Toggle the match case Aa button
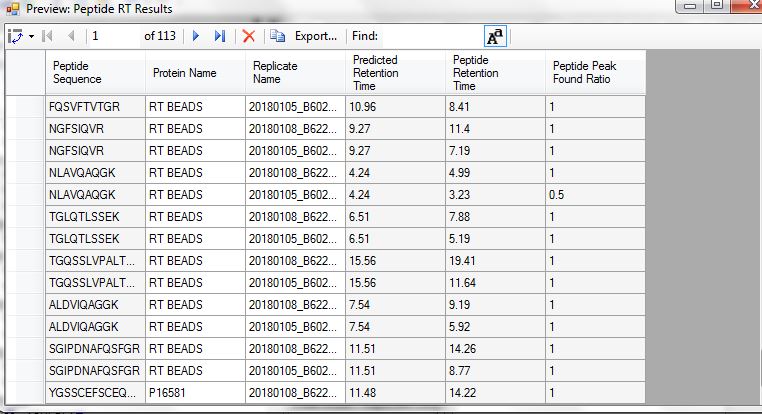The width and height of the screenshot is (762, 414). click(495, 36)
